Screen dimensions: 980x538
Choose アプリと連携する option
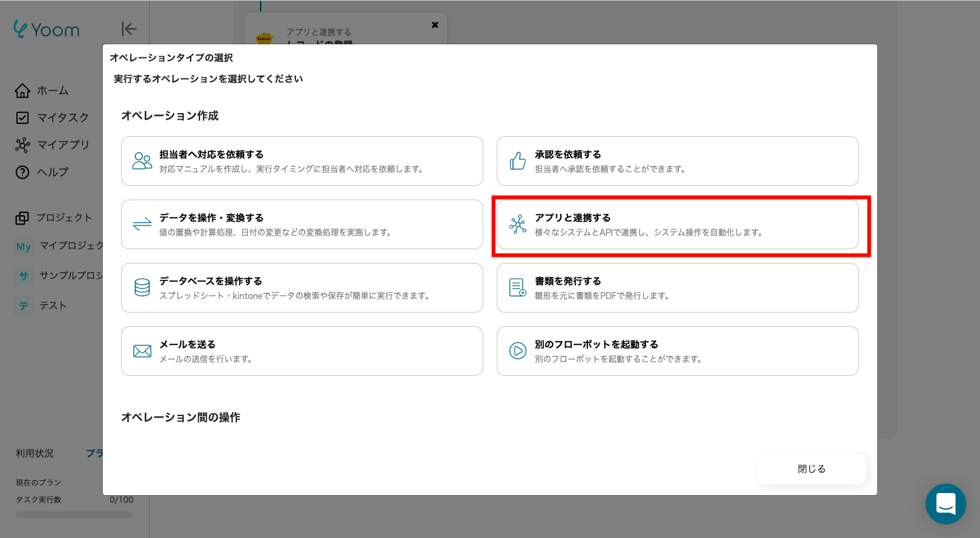pyautogui.click(x=677, y=224)
